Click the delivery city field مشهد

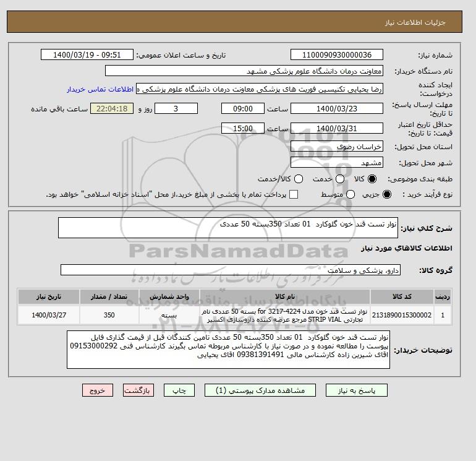337,163
